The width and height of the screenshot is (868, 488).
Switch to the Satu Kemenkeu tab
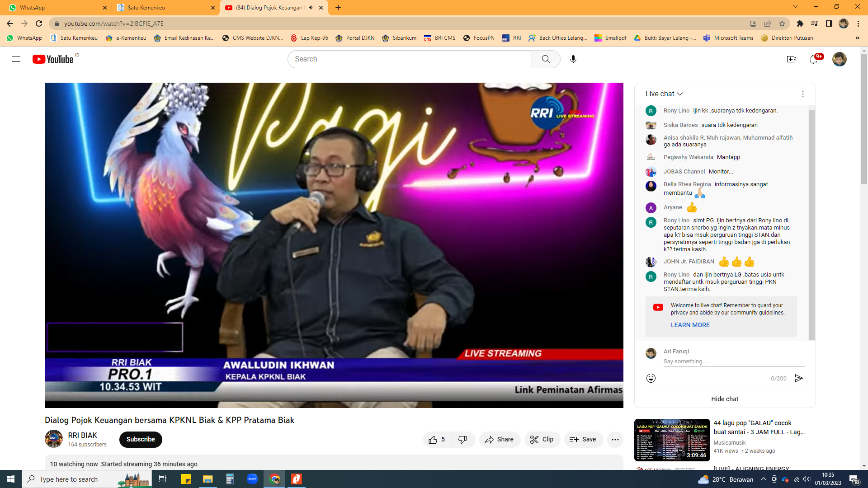(x=163, y=8)
